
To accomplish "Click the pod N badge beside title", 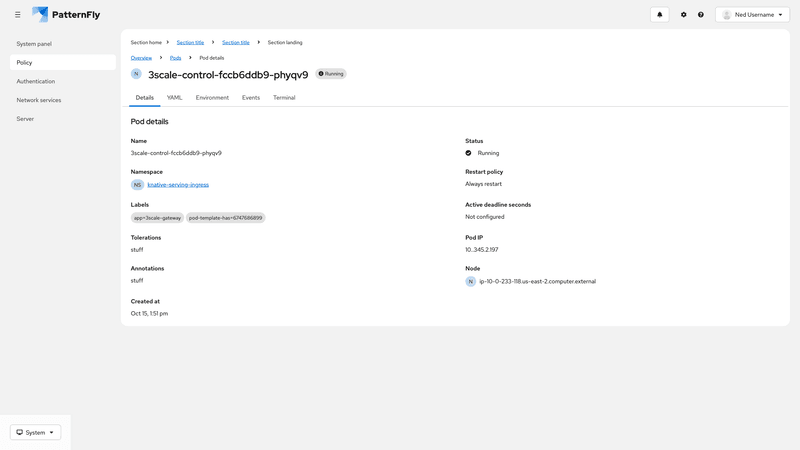I will pos(137,74).
